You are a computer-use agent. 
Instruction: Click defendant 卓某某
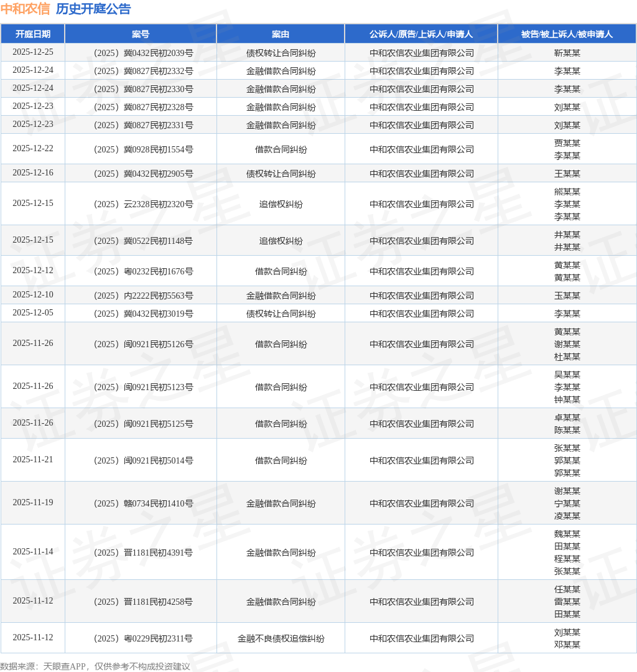(567, 418)
